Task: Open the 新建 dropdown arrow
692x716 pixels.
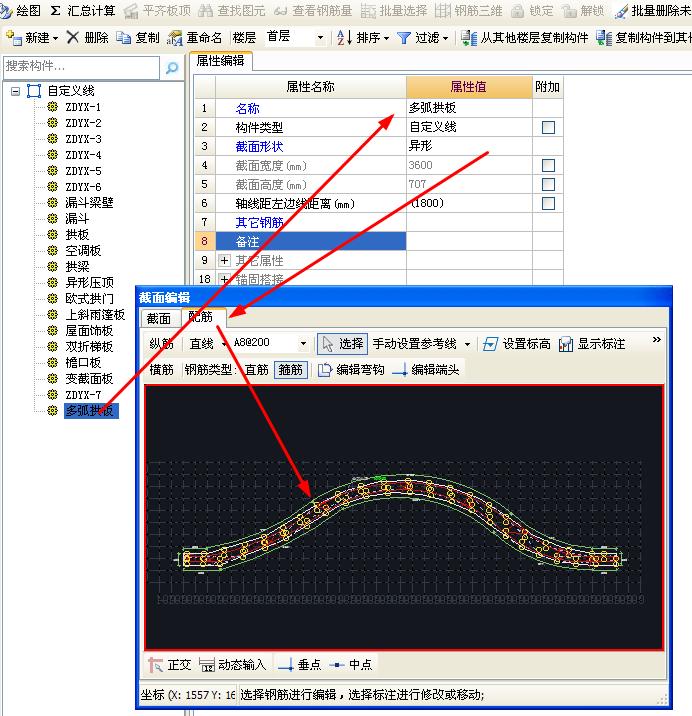Action: coord(55,38)
